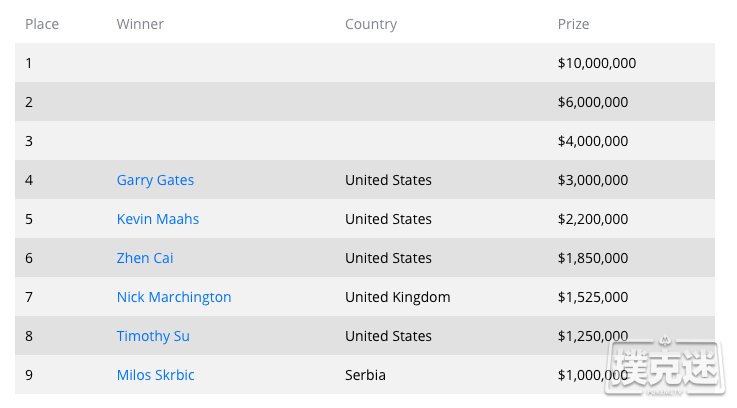Select the $2,200,000 prize cell

593,219
